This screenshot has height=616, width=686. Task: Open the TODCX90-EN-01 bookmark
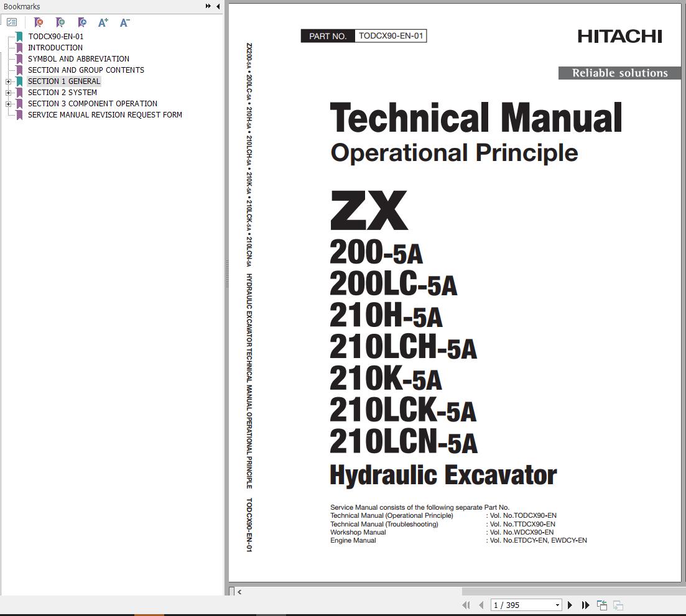pos(55,36)
